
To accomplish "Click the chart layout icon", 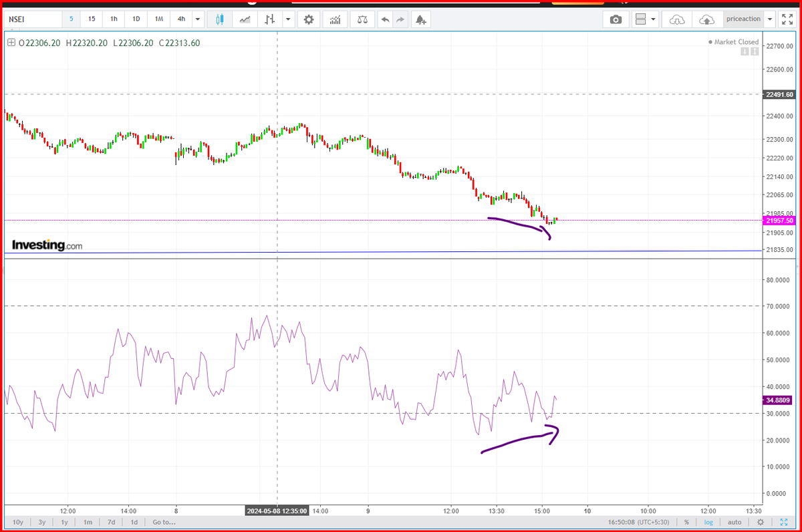I will (x=640, y=19).
